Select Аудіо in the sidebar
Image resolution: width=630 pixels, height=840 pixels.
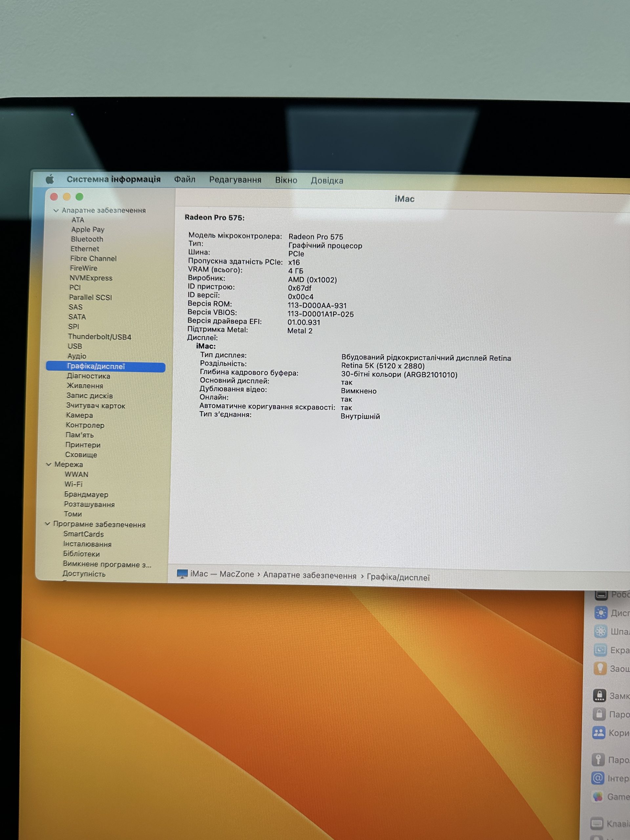pos(77,356)
